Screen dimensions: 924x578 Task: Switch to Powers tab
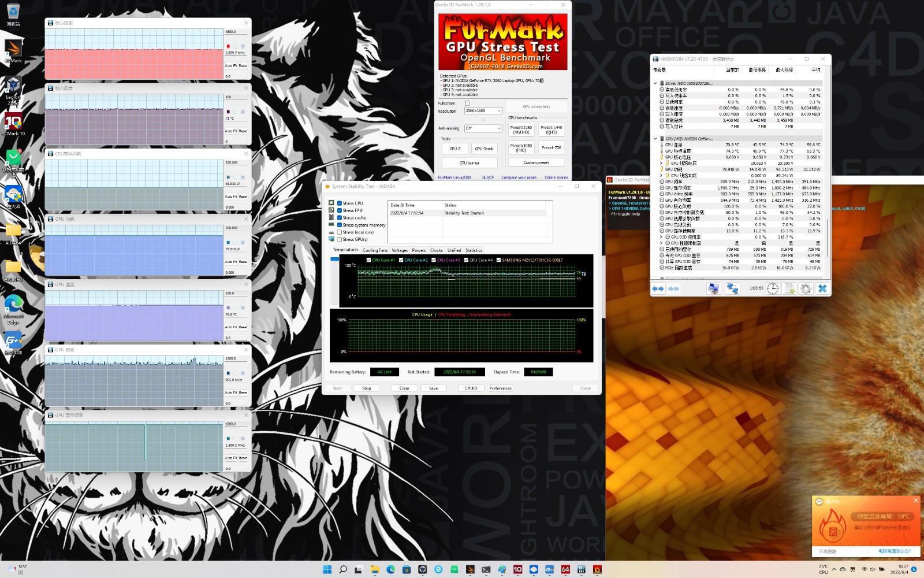tap(419, 250)
